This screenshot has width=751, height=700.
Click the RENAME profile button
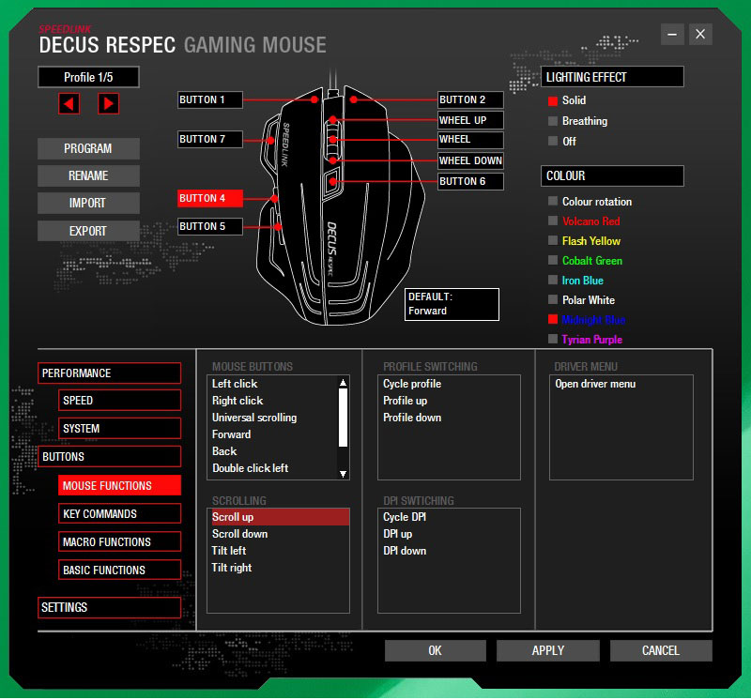(x=88, y=175)
